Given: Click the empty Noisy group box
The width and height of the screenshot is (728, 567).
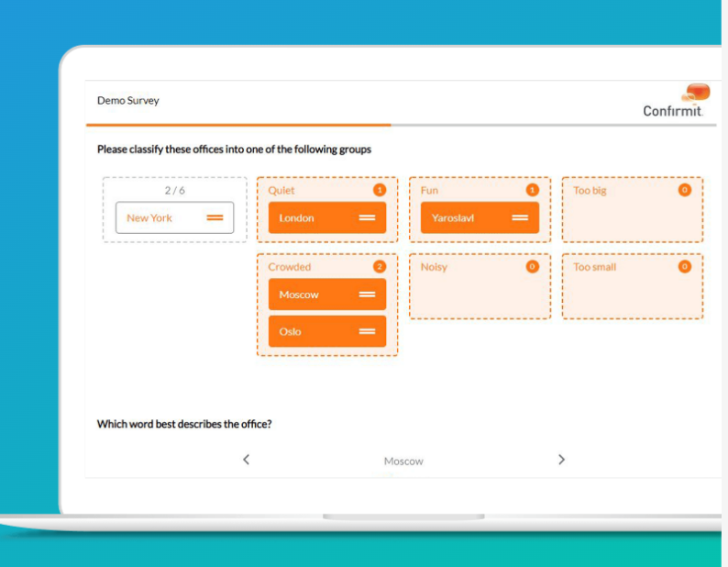Looking at the screenshot, I should click(480, 295).
